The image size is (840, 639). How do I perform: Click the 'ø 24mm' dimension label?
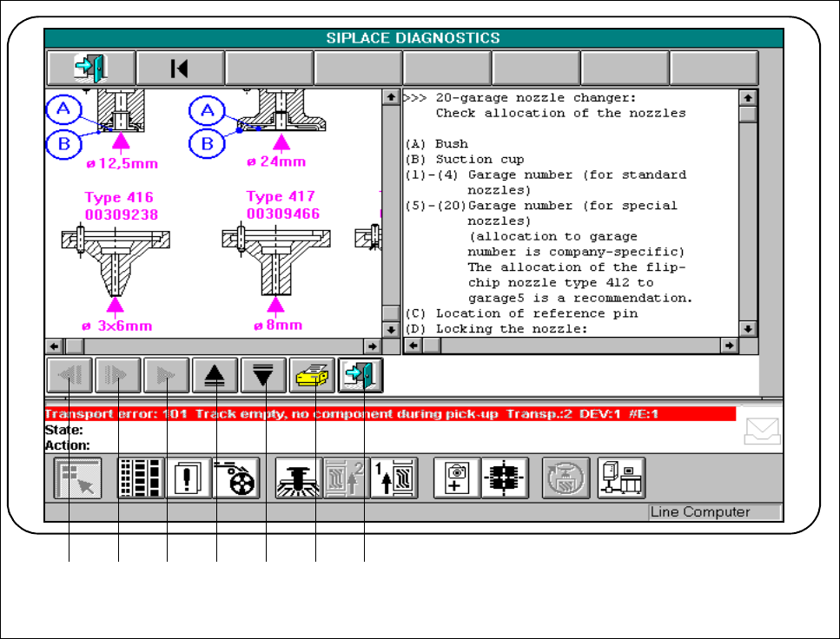pyautogui.click(x=276, y=161)
